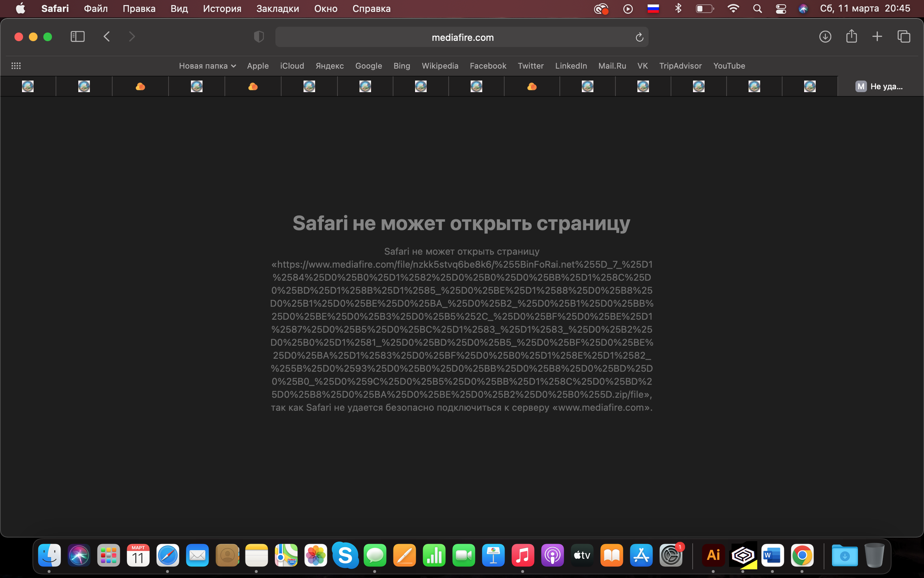Click the date and time in menu bar
The height and width of the screenshot is (578, 924).
click(865, 8)
